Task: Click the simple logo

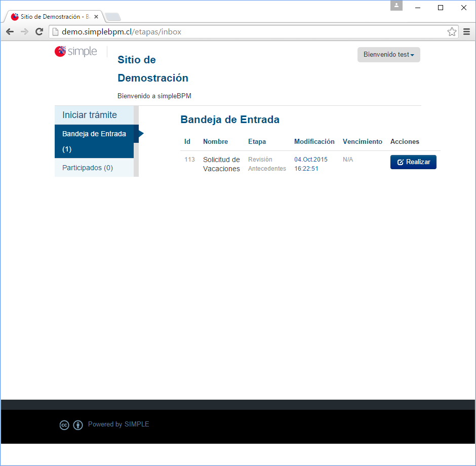Action: pos(76,51)
